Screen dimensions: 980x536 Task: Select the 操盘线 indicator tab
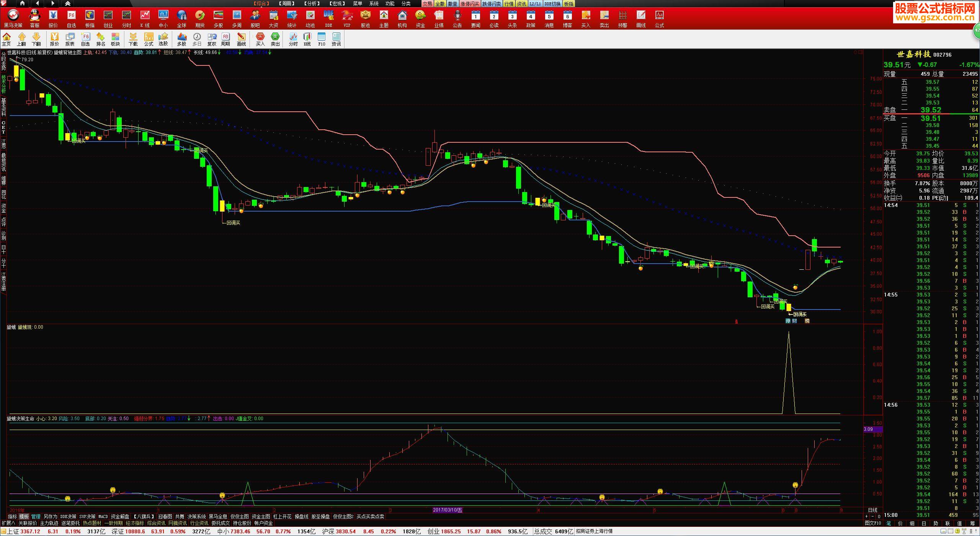point(301,516)
